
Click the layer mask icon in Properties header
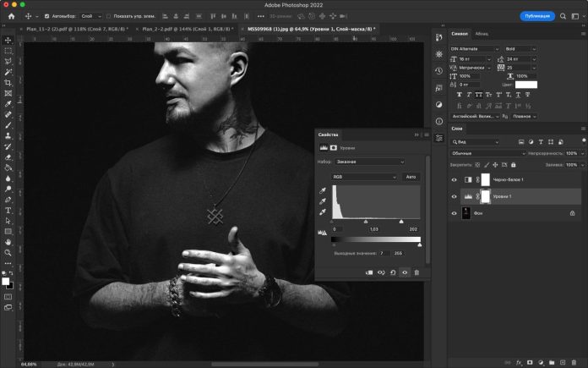[x=334, y=148]
